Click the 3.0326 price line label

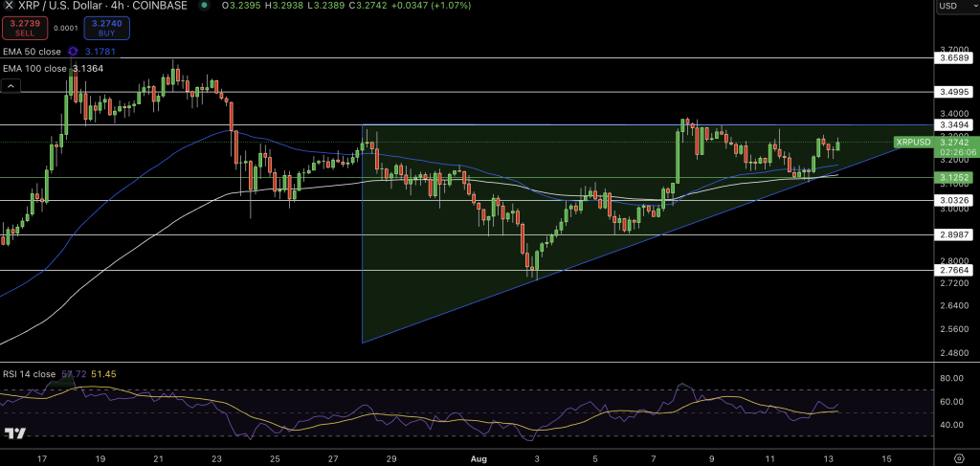(x=953, y=200)
